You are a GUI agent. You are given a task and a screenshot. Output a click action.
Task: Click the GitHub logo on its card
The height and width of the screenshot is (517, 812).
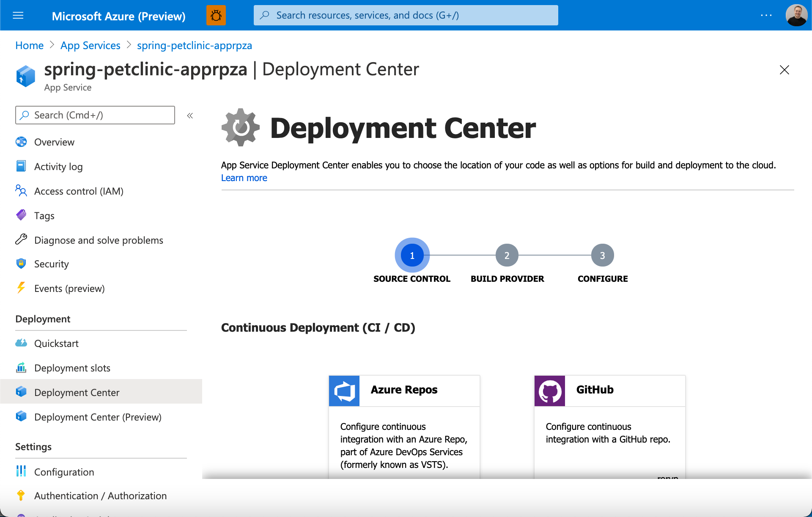click(x=549, y=390)
